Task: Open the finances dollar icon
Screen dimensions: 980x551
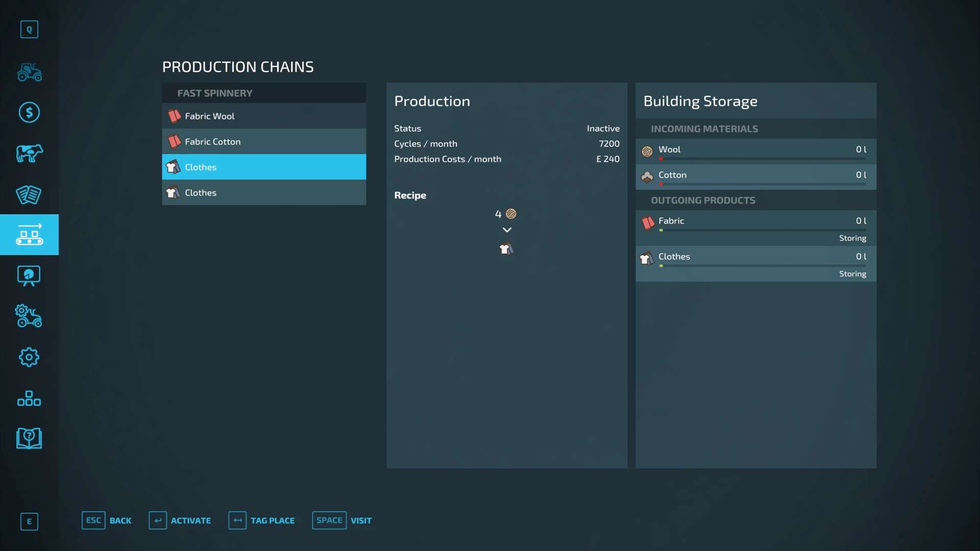Action: 29,112
